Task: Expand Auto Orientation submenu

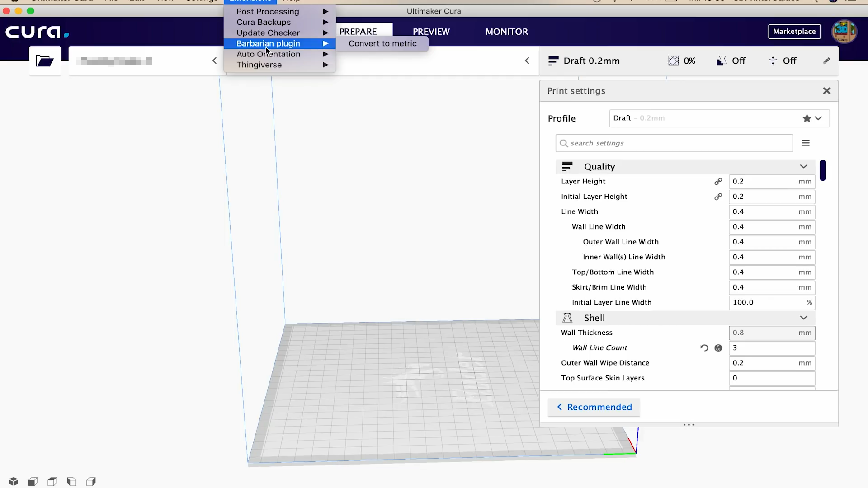Action: tap(280, 54)
